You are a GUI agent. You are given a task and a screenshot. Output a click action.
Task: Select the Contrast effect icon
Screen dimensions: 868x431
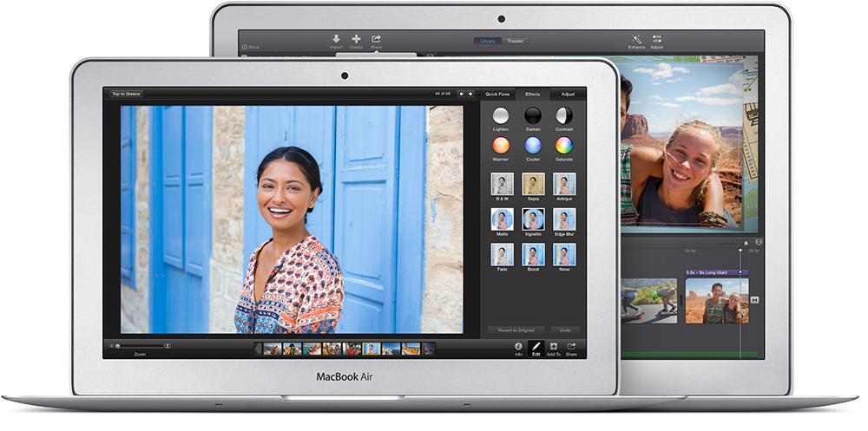[x=564, y=115]
